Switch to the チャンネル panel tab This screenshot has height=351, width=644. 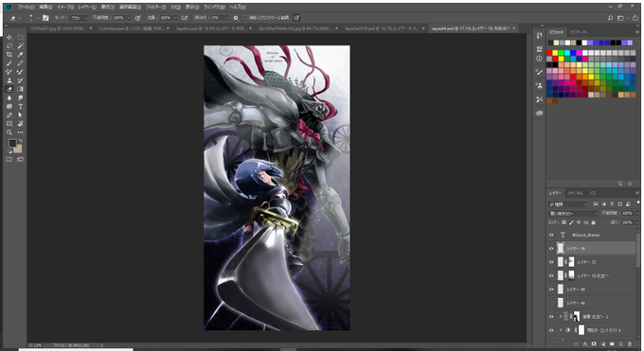point(576,193)
